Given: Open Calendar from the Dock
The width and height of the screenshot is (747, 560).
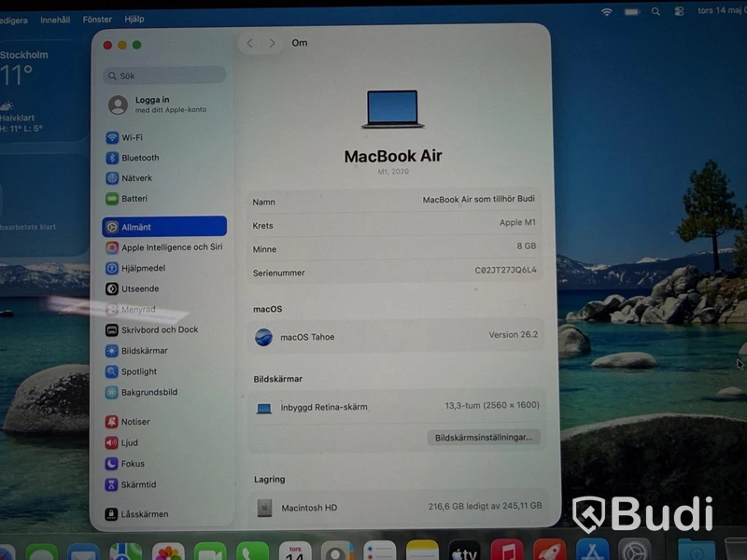Looking at the screenshot, I should [295, 552].
